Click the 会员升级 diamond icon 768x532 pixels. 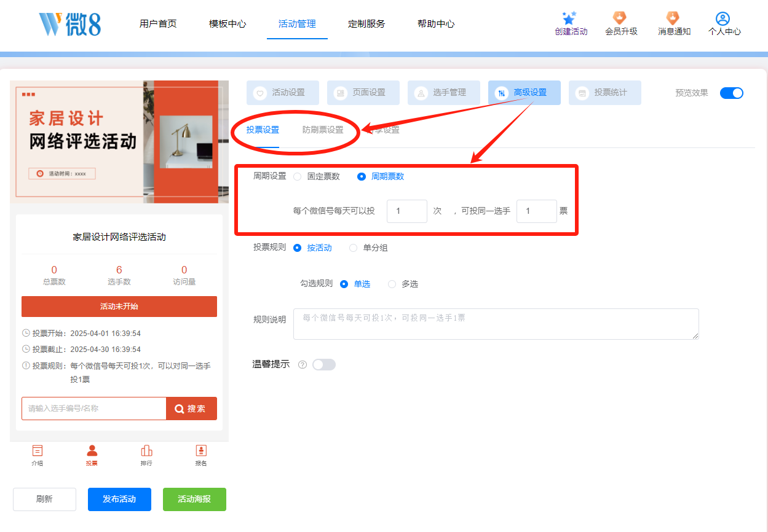click(x=620, y=18)
